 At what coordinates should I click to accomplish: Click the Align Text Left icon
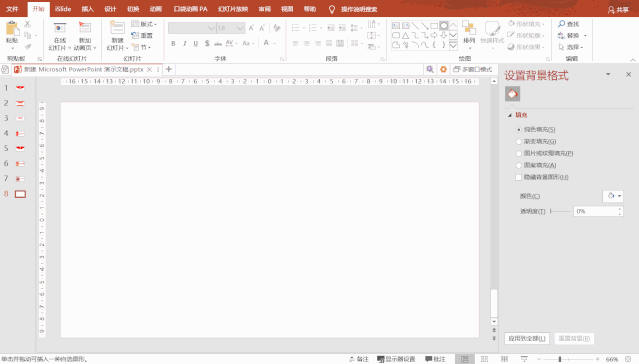295,43
